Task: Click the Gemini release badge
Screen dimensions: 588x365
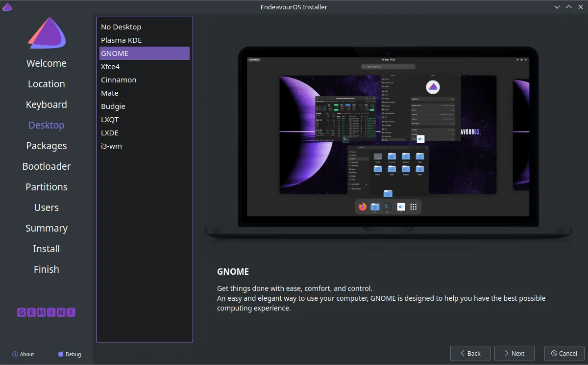Action: click(x=47, y=313)
